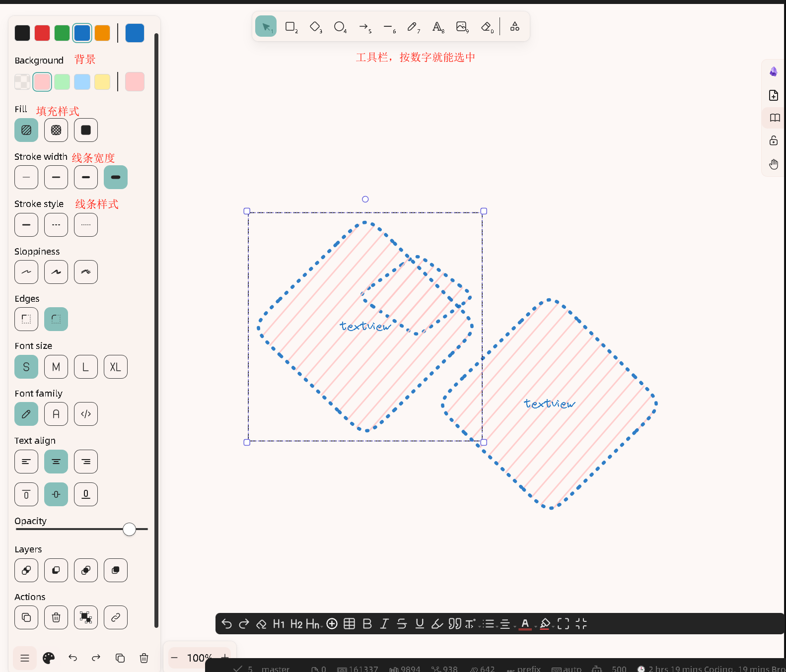Duplicate selection via Actions copy icon

[x=26, y=617]
